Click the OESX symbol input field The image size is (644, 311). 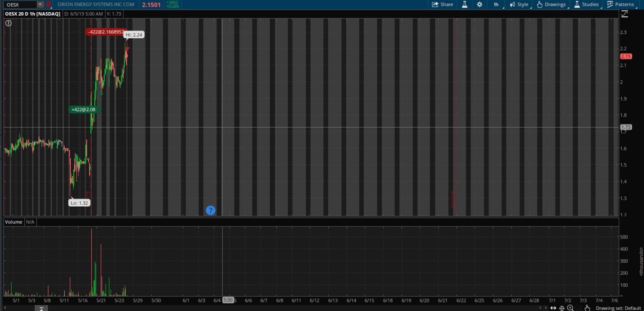[21, 4]
